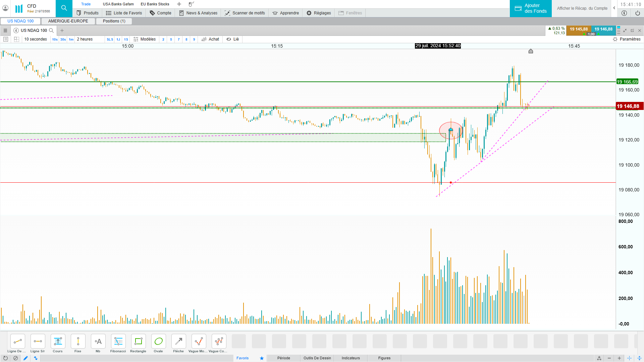
Task: Toggle the Lié linked eye option
Action: coord(232,39)
